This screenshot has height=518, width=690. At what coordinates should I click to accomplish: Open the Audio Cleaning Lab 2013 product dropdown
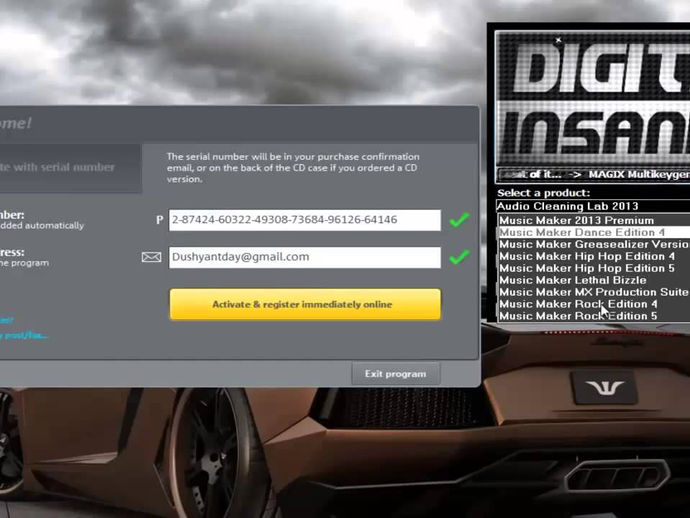click(x=593, y=206)
